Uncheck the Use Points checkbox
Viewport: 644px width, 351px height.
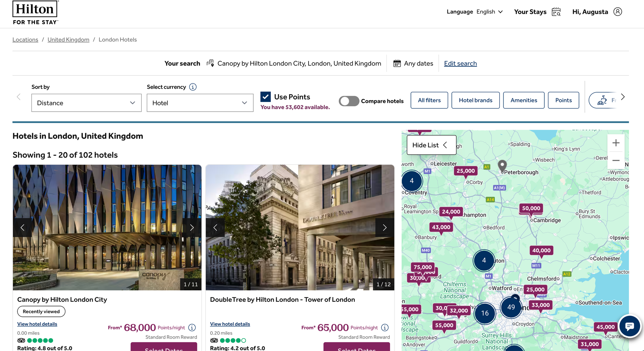[265, 97]
